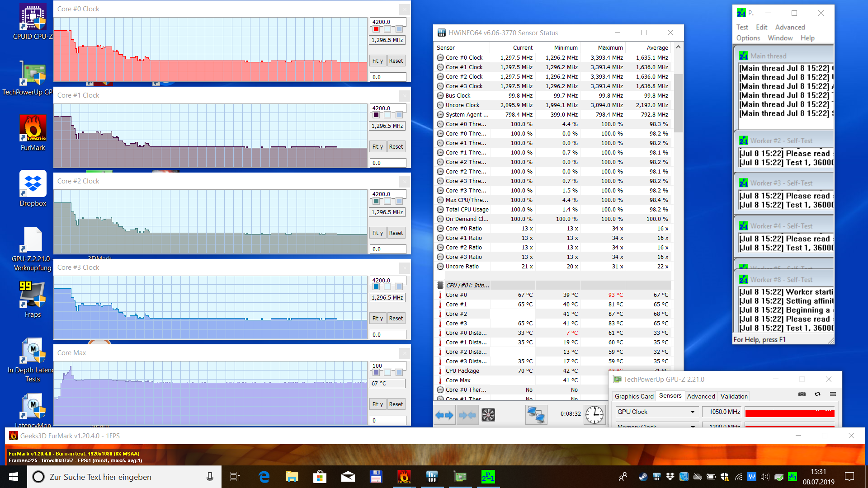The width and height of the screenshot is (868, 488).
Task: Open the GPU-Z hamburger menu
Action: click(x=833, y=394)
